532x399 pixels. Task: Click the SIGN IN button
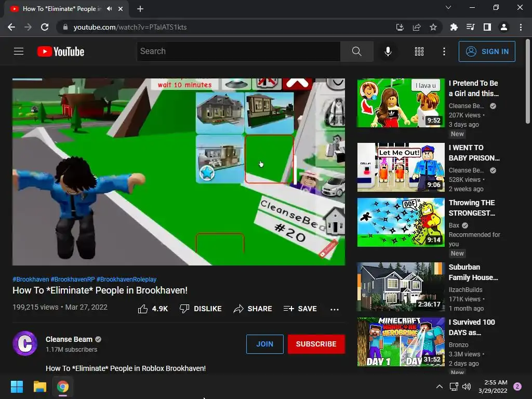tap(487, 51)
